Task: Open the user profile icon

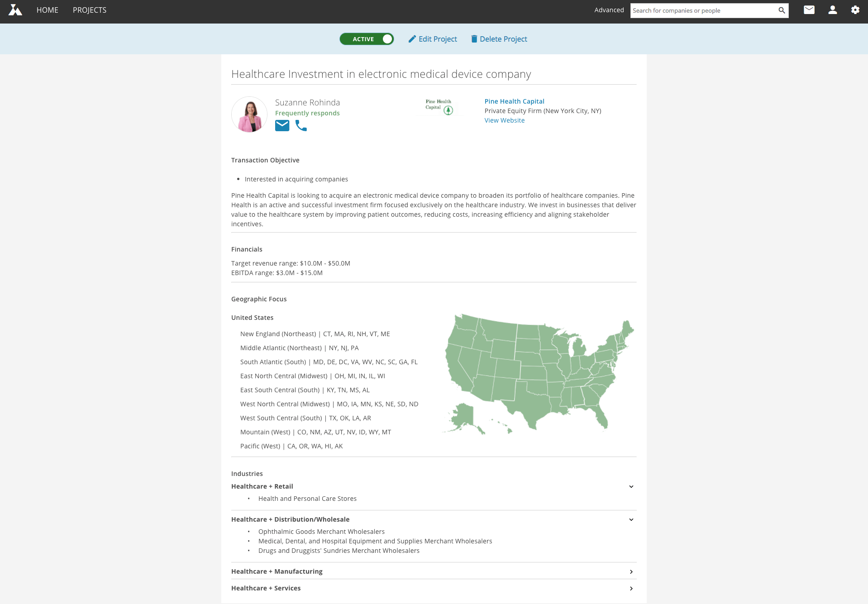Action: (x=832, y=10)
